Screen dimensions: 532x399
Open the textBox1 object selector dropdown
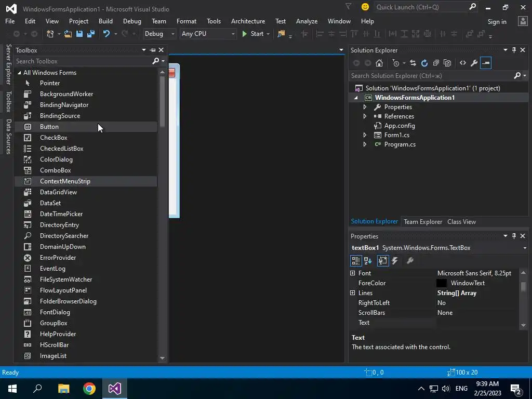525,248
